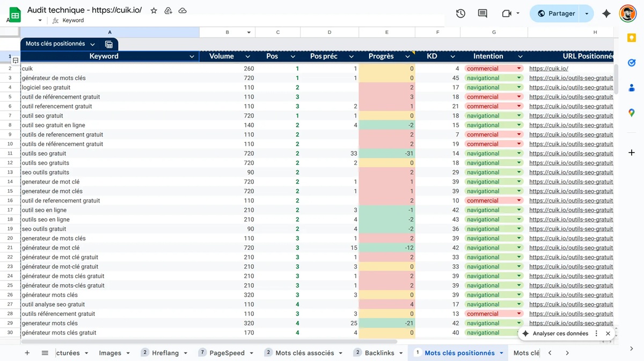Viewport: 644px width, 361px height.
Task: Open URL link for outil seo gratuit
Action: click(571, 116)
